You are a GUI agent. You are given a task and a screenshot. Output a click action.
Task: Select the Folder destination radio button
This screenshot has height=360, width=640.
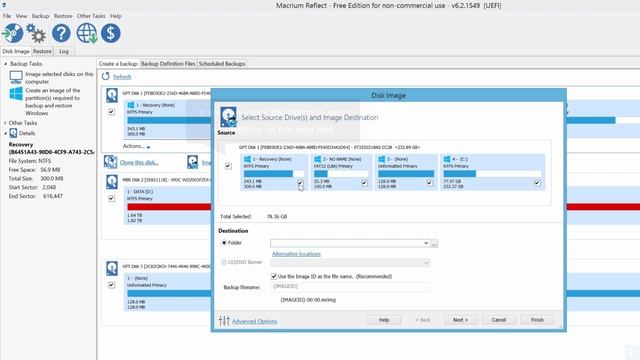tap(224, 242)
